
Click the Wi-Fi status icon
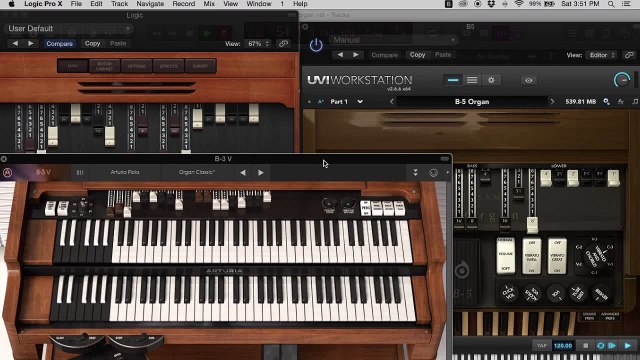pyautogui.click(x=519, y=4)
